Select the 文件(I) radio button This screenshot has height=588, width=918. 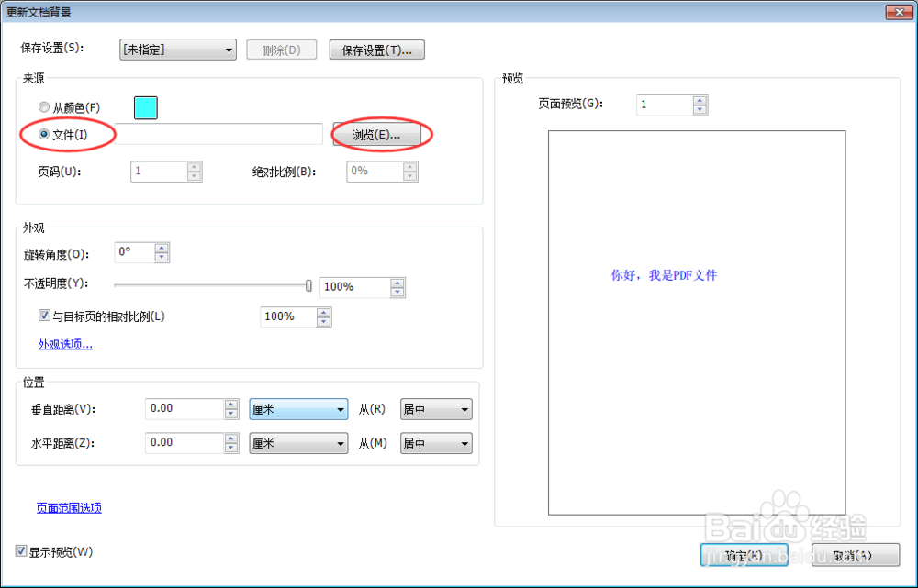tap(44, 135)
